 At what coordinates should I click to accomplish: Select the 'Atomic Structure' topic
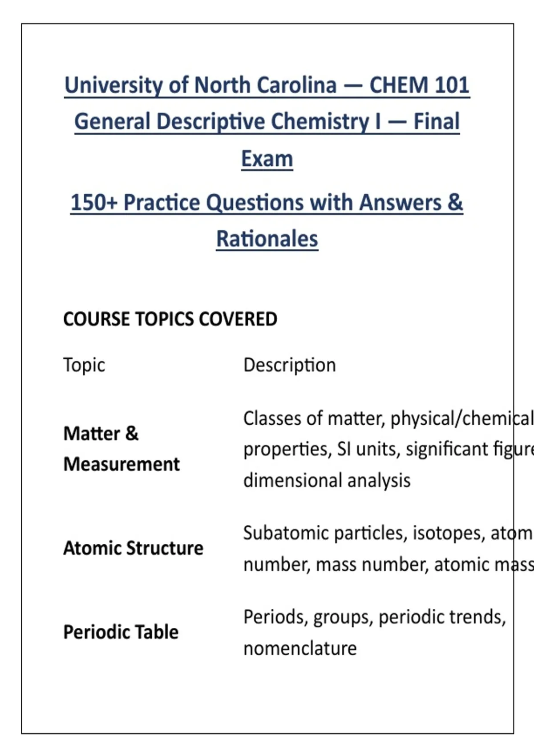click(x=133, y=548)
